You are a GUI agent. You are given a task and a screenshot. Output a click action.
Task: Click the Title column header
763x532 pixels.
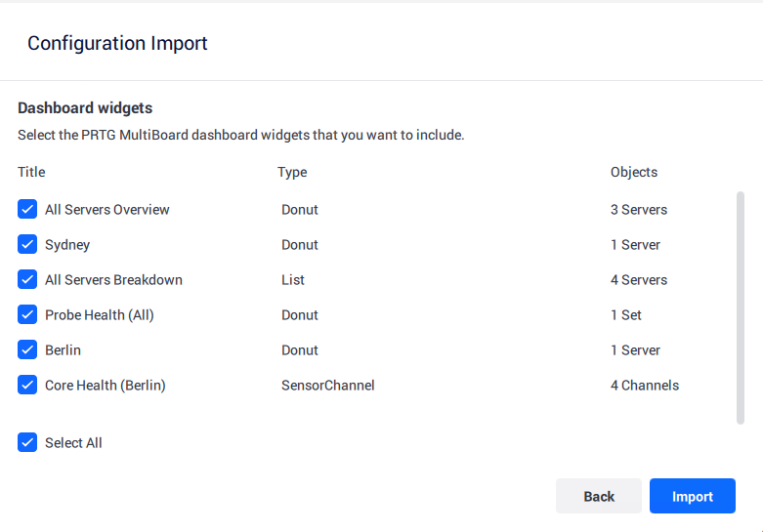tap(31, 172)
